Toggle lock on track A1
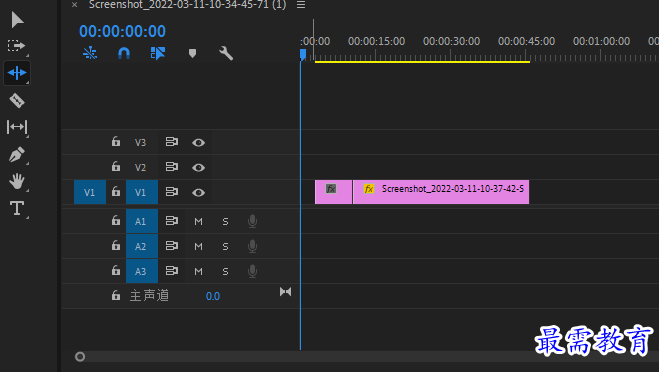Image resolution: width=659 pixels, height=372 pixels. (116, 220)
